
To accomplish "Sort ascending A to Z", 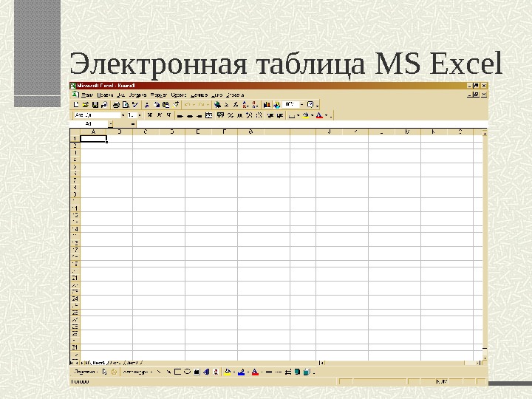I will coord(245,105).
